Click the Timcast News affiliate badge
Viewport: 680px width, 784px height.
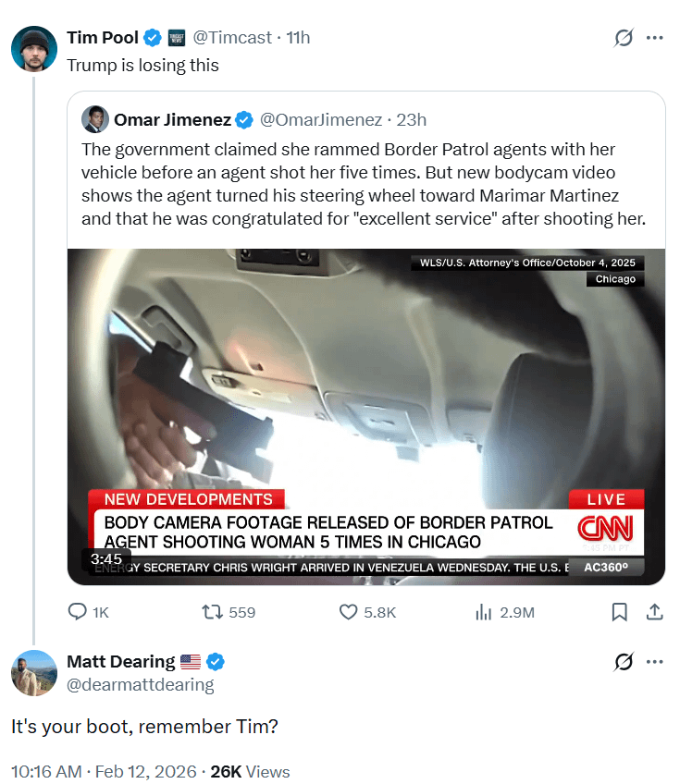point(177,38)
